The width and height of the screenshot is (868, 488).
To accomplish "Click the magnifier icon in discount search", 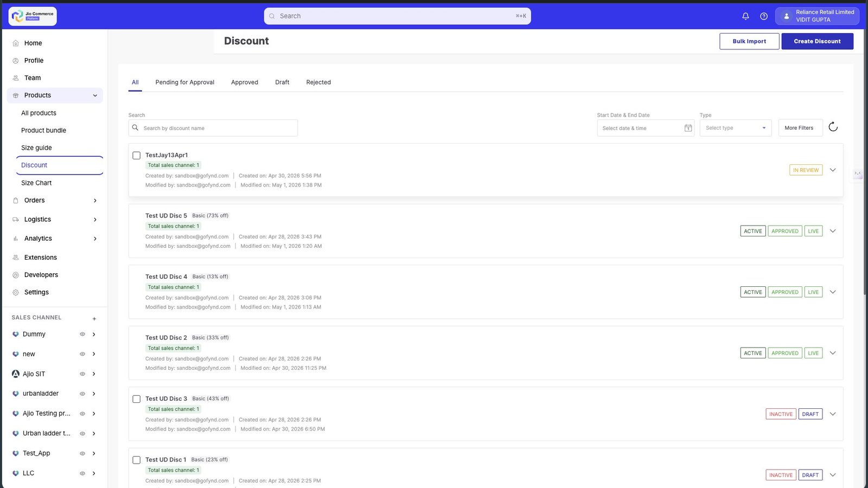I will click(x=136, y=128).
